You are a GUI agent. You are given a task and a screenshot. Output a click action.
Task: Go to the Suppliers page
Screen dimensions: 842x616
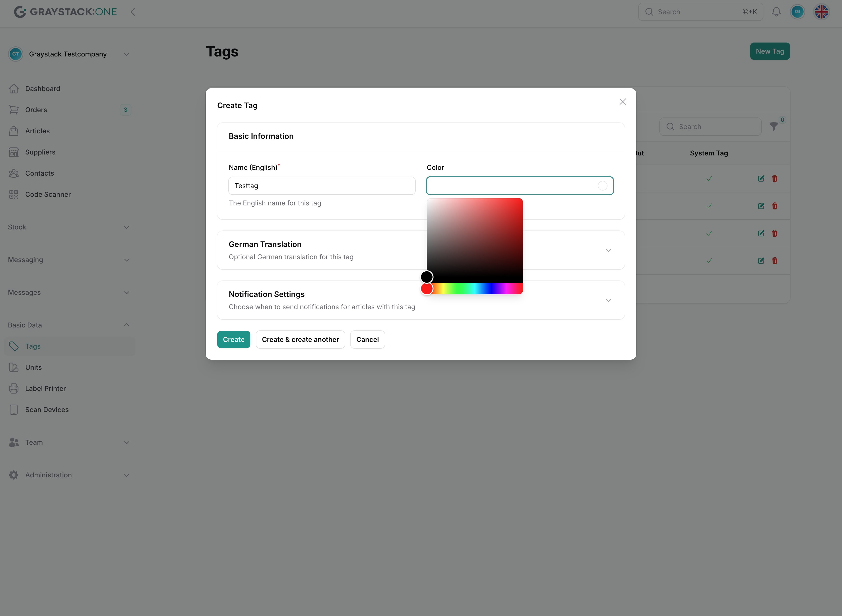[x=40, y=152]
